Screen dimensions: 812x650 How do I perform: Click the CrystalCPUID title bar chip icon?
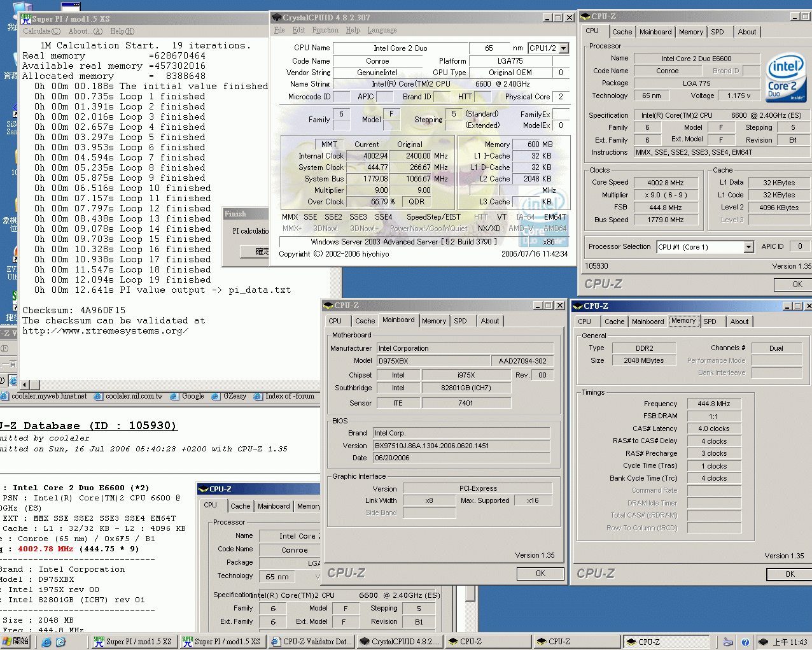pyautogui.click(x=276, y=17)
